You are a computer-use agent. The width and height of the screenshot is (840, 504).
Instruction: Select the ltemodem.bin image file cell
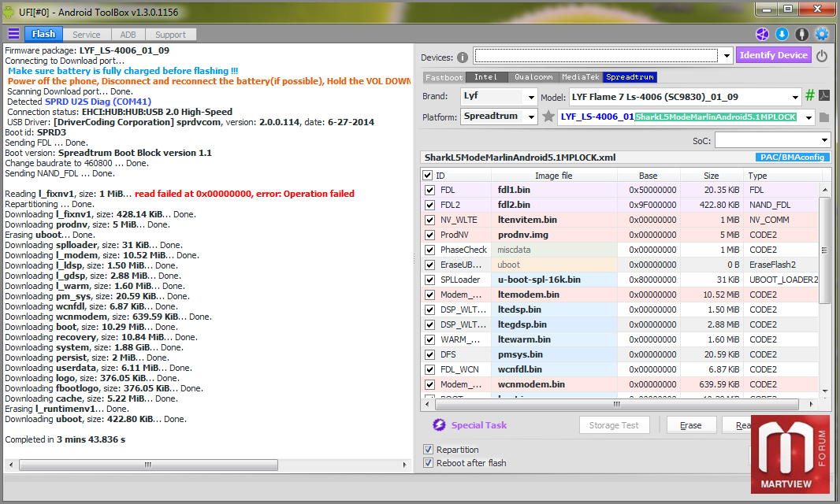(x=553, y=295)
